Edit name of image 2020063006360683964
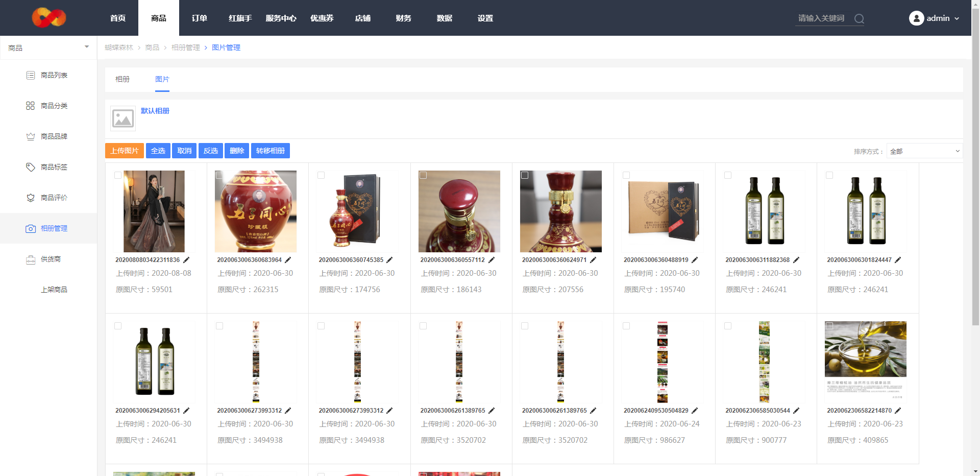980x476 pixels. tap(288, 260)
